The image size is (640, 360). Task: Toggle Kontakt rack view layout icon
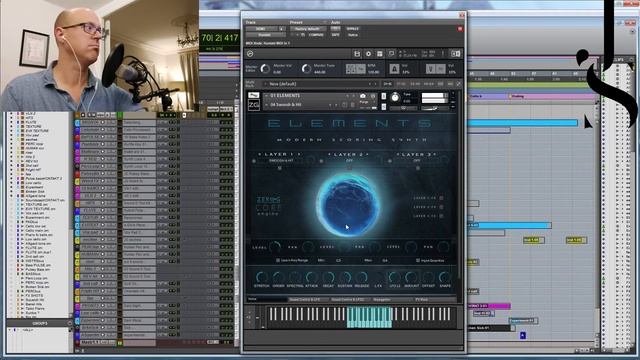(x=380, y=54)
